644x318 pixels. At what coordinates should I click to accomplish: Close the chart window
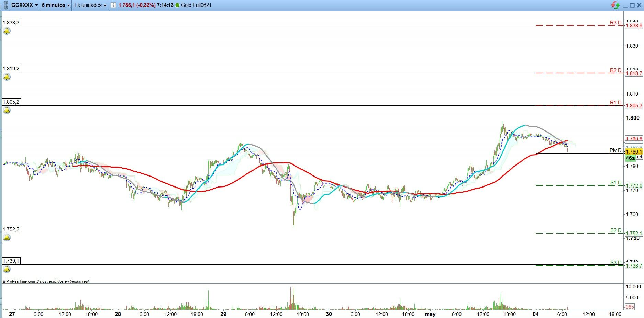tap(640, 5)
